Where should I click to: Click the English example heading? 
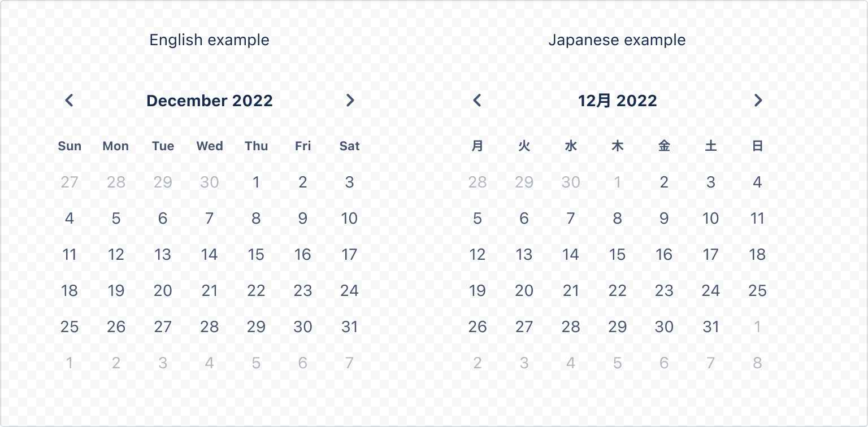point(210,40)
